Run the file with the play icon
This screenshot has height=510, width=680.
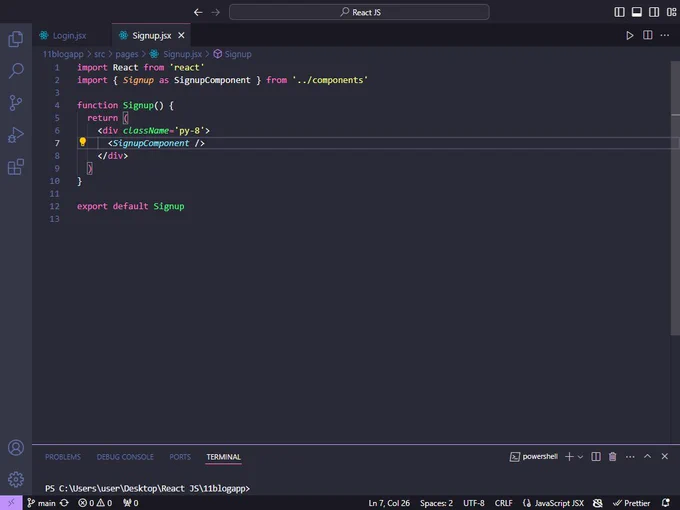pyautogui.click(x=630, y=36)
